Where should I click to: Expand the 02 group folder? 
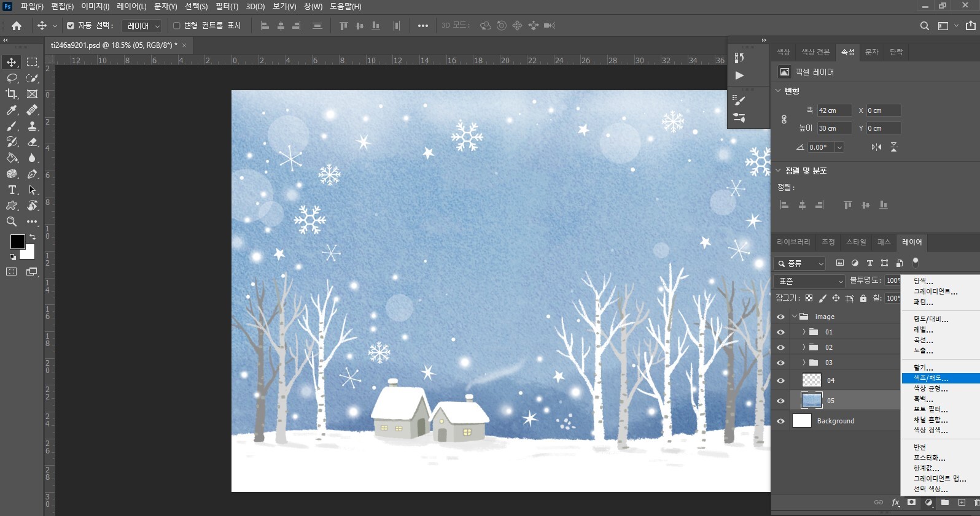(804, 348)
